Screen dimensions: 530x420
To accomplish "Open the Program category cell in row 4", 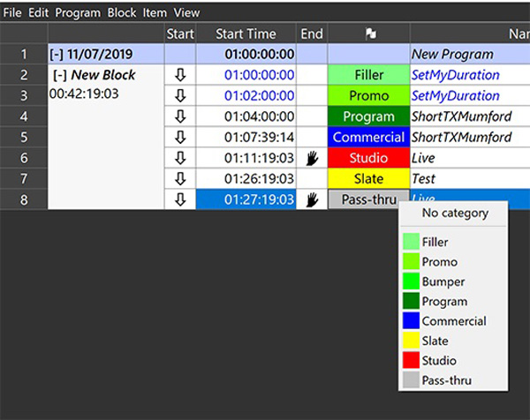I will (x=368, y=116).
